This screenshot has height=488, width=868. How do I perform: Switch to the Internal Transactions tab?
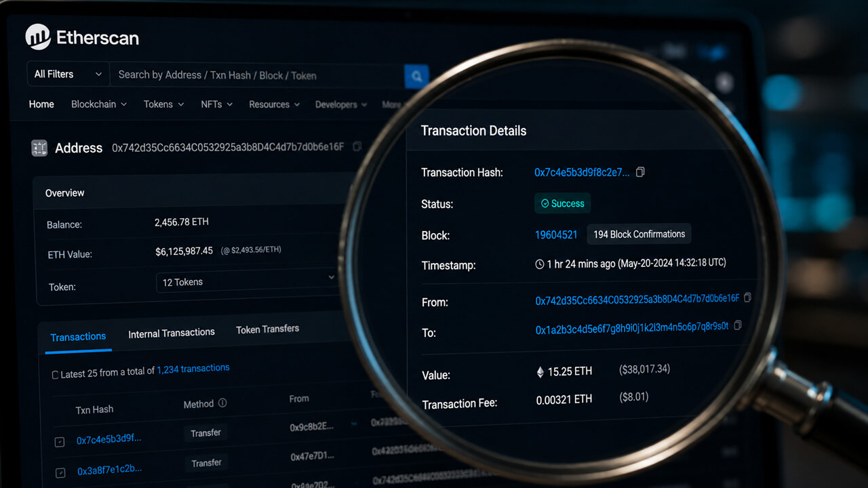pyautogui.click(x=172, y=333)
